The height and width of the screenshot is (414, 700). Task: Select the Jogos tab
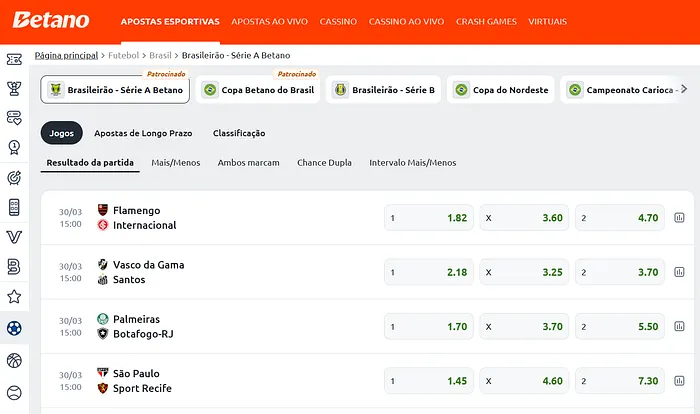62,133
